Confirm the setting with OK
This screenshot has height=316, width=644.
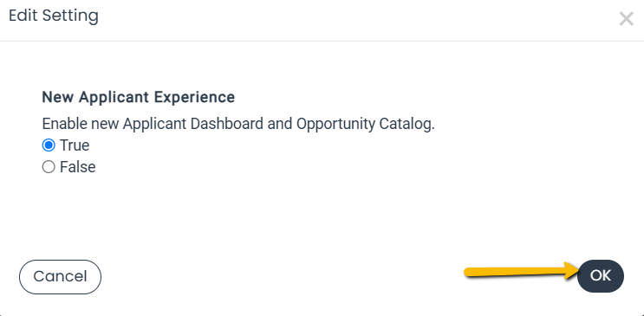[601, 276]
